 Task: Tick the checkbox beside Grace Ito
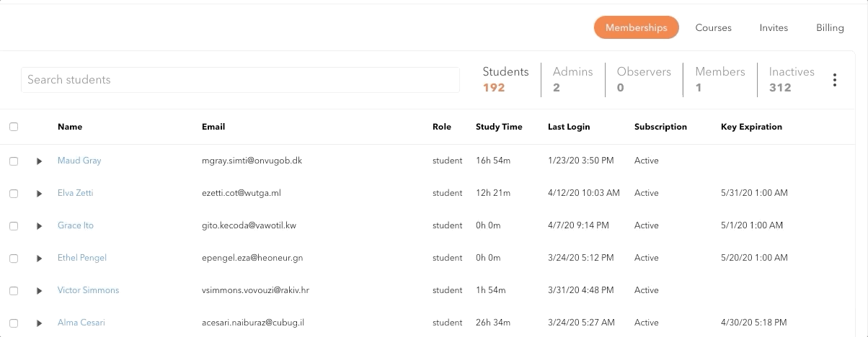[14, 226]
